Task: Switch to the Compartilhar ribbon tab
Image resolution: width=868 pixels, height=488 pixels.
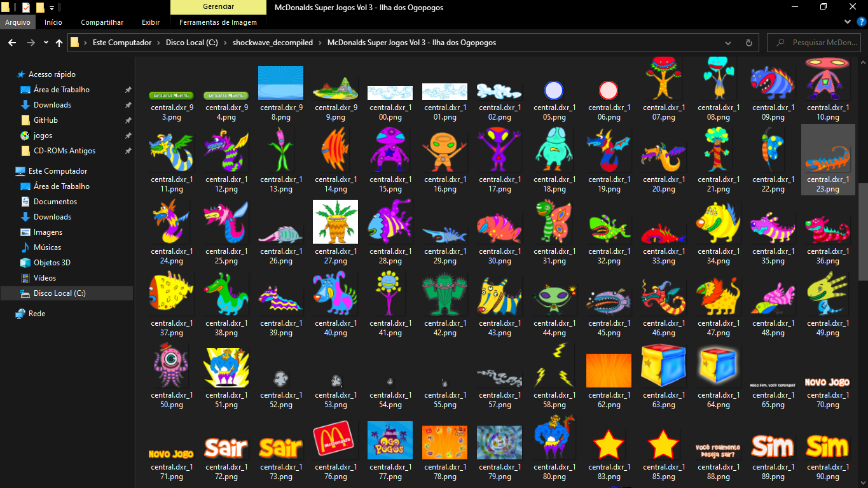Action: click(x=102, y=22)
